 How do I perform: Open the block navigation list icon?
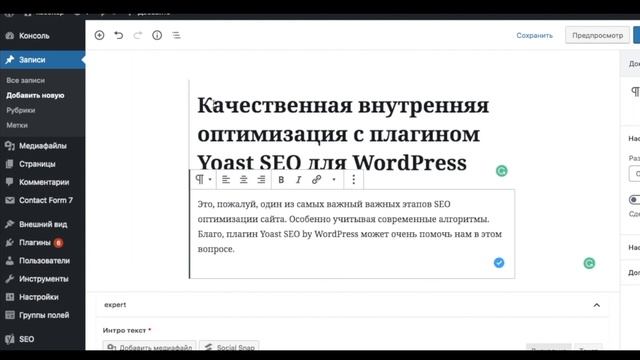click(x=176, y=35)
